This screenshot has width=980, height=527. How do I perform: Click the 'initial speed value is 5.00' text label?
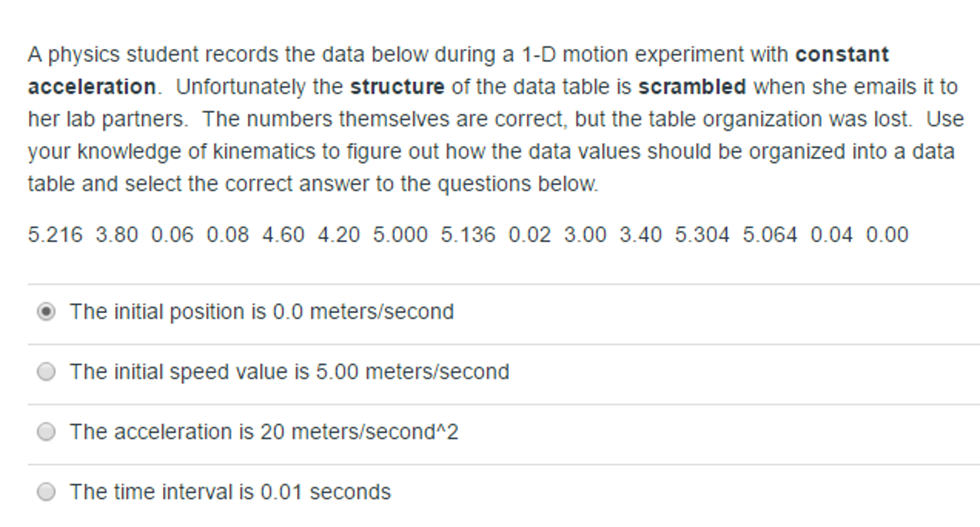click(x=289, y=370)
